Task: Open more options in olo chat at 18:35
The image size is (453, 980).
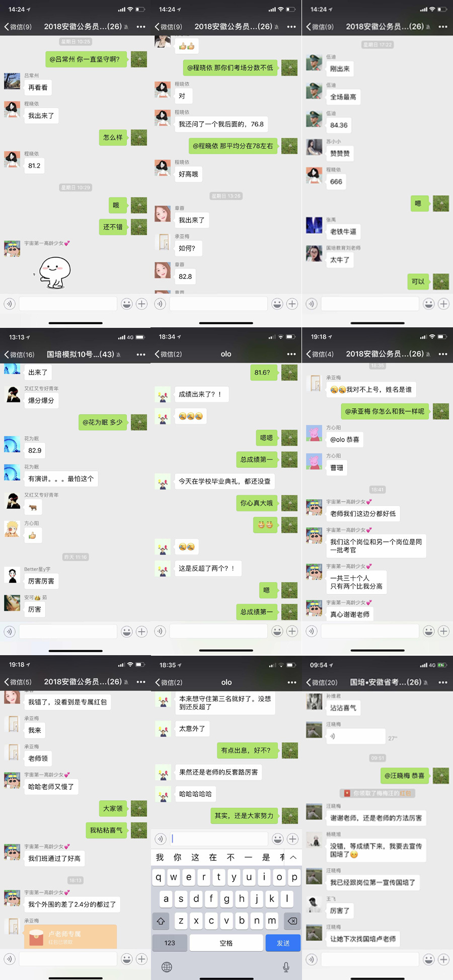Action: click(x=292, y=682)
